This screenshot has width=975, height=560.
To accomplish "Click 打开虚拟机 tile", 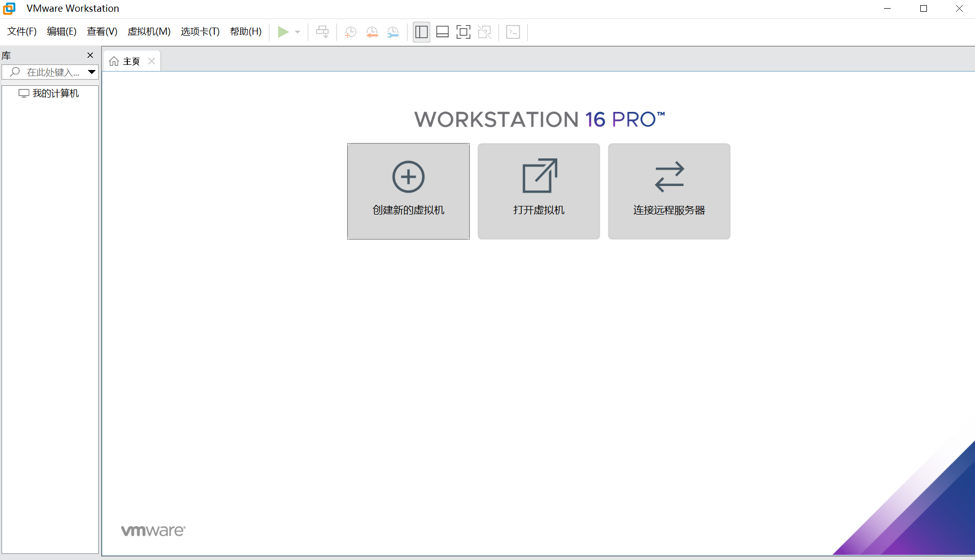I will tap(539, 191).
